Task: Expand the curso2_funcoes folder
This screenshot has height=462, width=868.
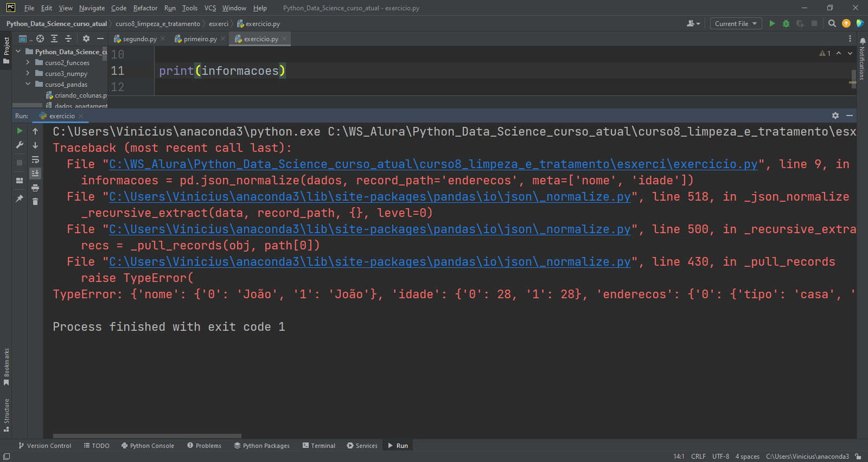Action: click(x=28, y=62)
